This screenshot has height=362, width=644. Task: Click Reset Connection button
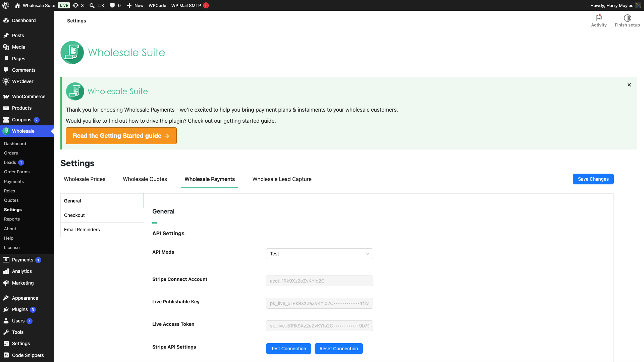coord(338,349)
